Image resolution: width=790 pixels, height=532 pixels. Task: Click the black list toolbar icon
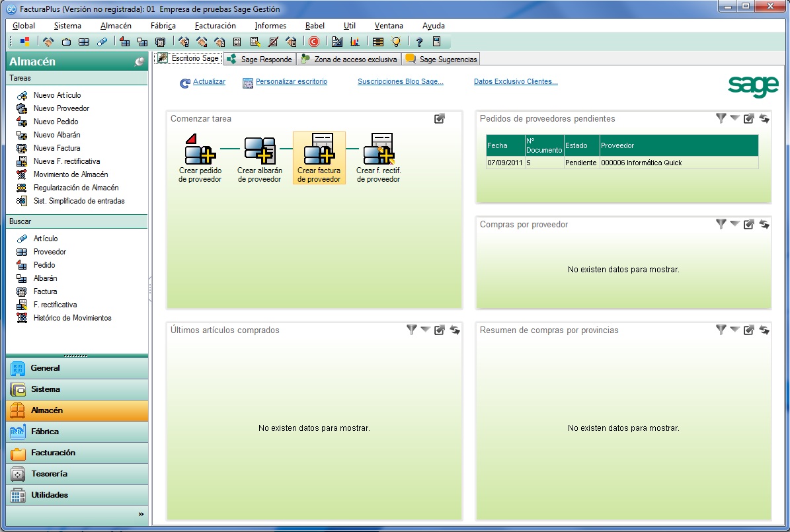(378, 42)
